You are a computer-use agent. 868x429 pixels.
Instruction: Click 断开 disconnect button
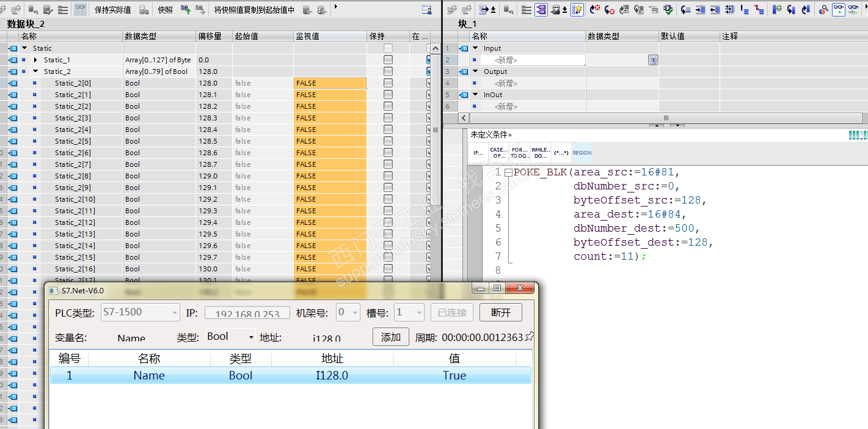(x=501, y=312)
